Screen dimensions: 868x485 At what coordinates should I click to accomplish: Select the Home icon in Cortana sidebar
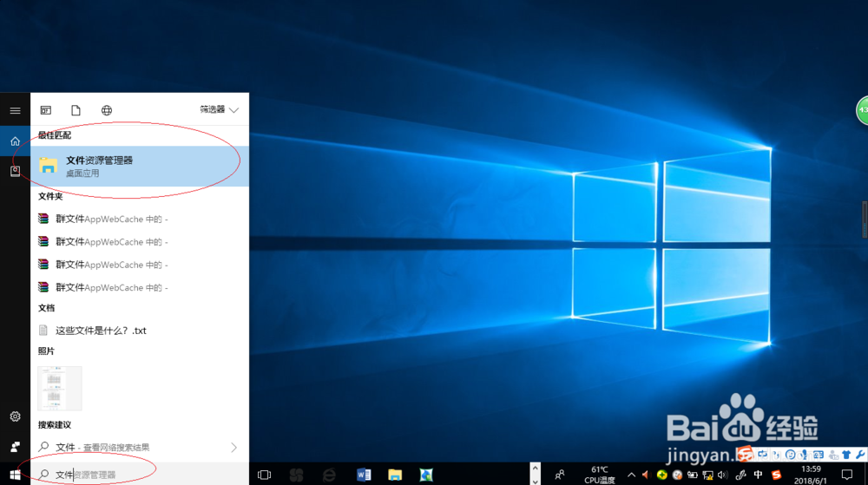point(15,141)
